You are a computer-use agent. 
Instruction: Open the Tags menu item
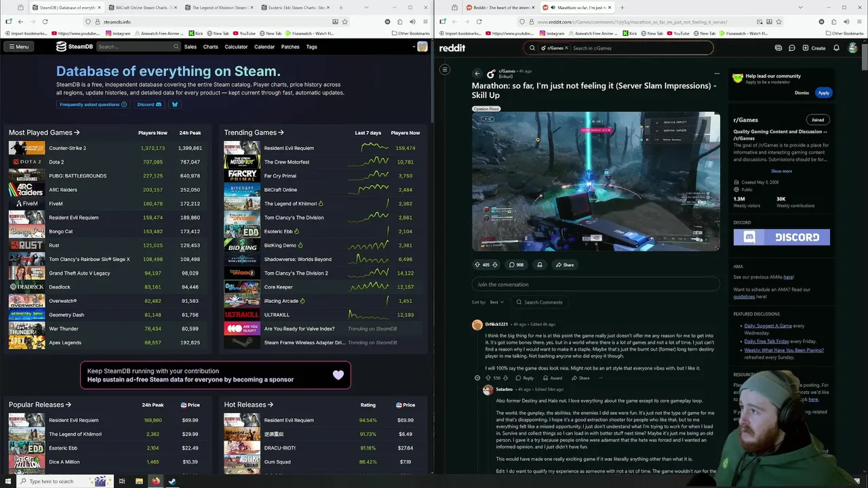pyautogui.click(x=311, y=47)
